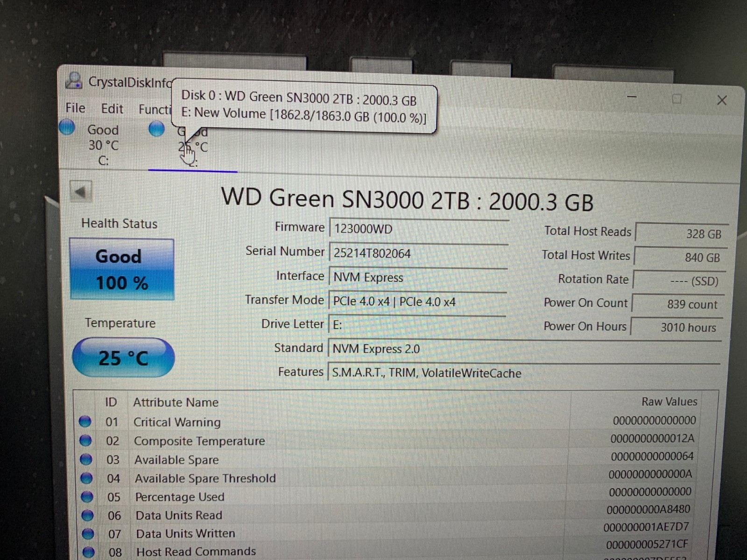Click the Total Host Reads value 328 GB
This screenshot has height=560, width=747.
tap(681, 233)
